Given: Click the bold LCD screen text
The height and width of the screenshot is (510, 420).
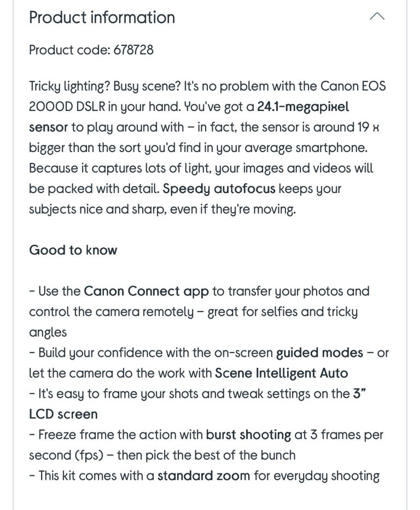Looking at the screenshot, I should [63, 414].
